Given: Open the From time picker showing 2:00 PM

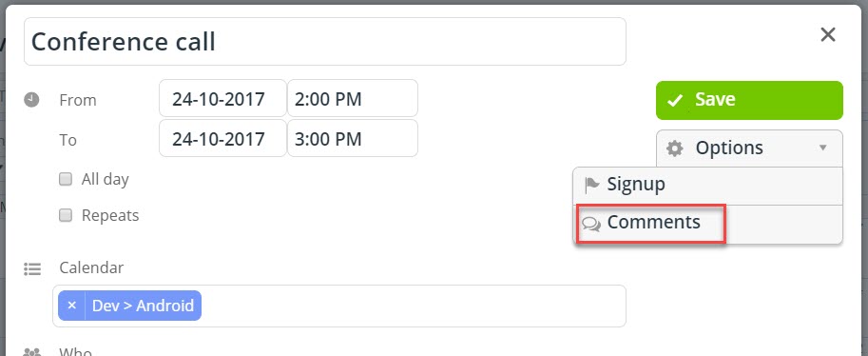Looking at the screenshot, I should (x=353, y=98).
